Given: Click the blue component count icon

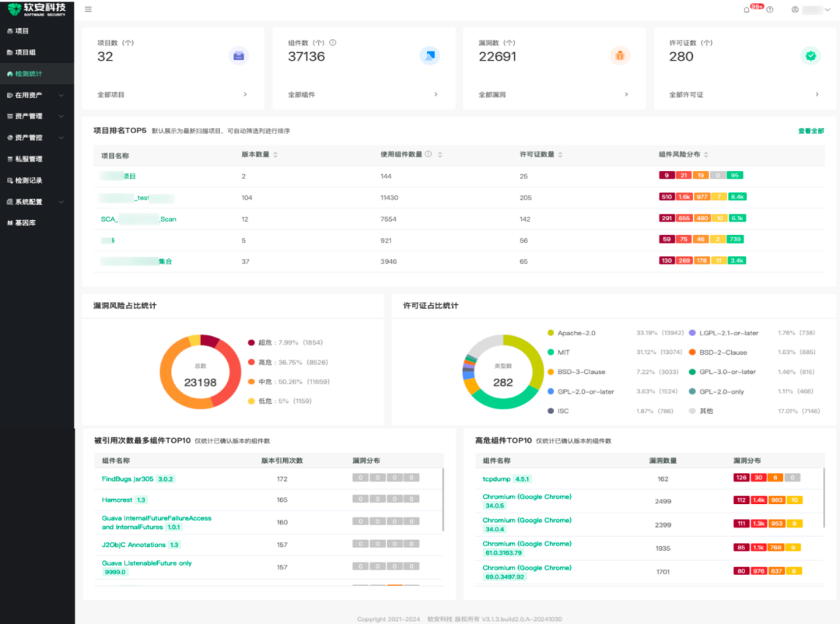Looking at the screenshot, I should (429, 56).
